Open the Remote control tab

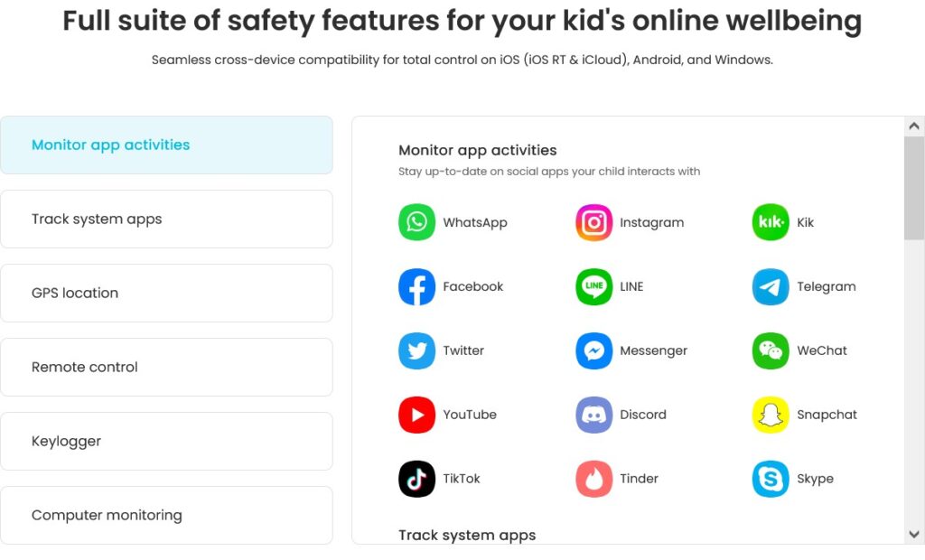166,367
